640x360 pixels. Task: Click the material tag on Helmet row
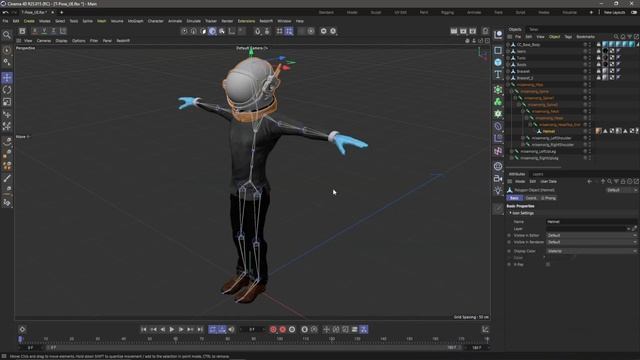pos(598,131)
